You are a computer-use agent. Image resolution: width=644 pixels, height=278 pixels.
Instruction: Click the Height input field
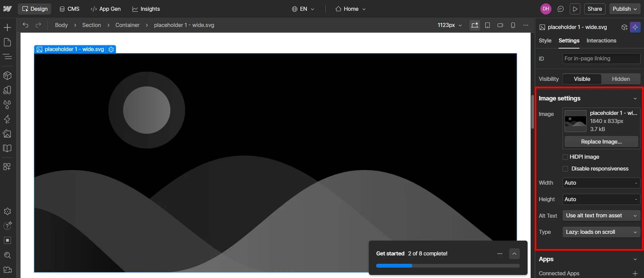click(601, 199)
